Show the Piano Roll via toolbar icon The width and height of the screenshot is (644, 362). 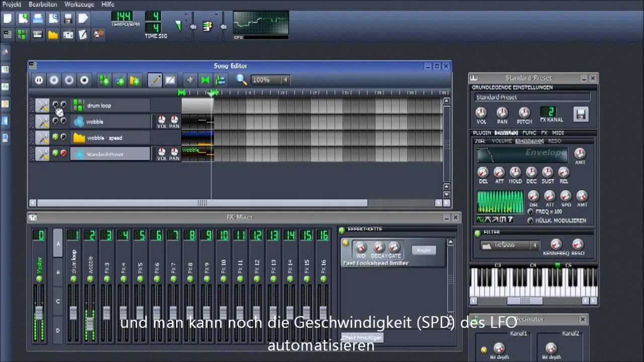(x=38, y=34)
